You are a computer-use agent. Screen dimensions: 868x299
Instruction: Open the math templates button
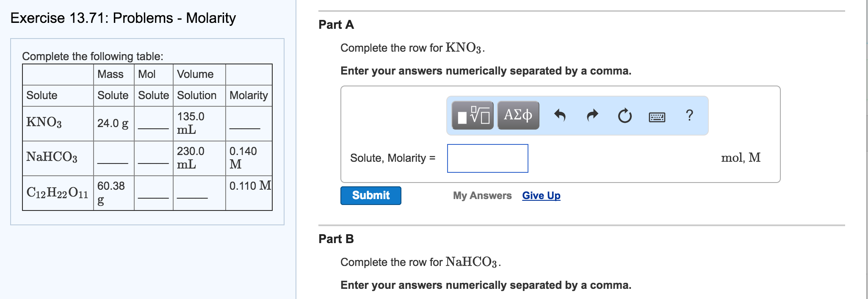(473, 115)
